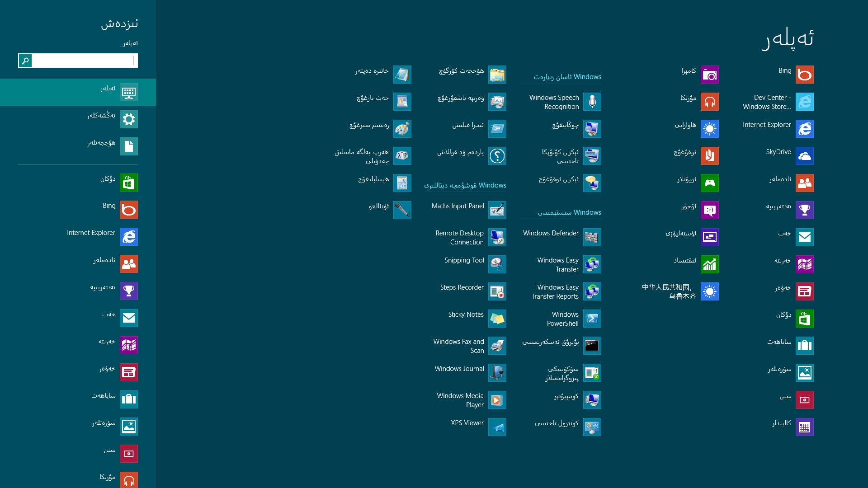The height and width of the screenshot is (488, 868).
Task: Select the Apps filter in search pane
Action: tap(78, 92)
